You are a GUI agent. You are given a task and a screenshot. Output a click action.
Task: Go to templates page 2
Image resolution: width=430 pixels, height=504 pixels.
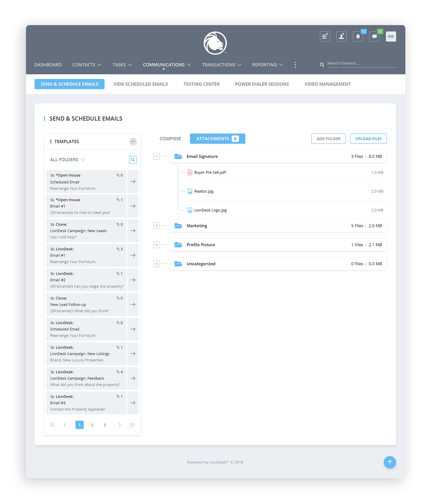[92, 425]
